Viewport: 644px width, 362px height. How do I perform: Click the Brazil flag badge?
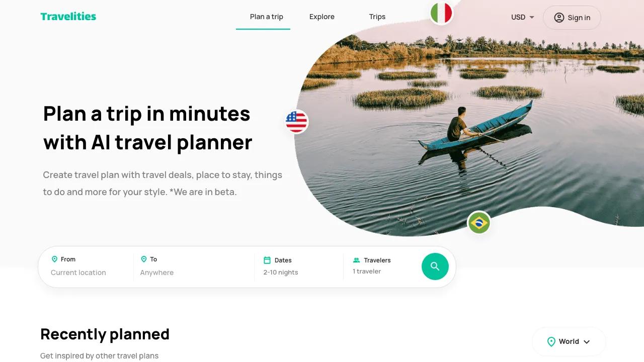point(479,223)
